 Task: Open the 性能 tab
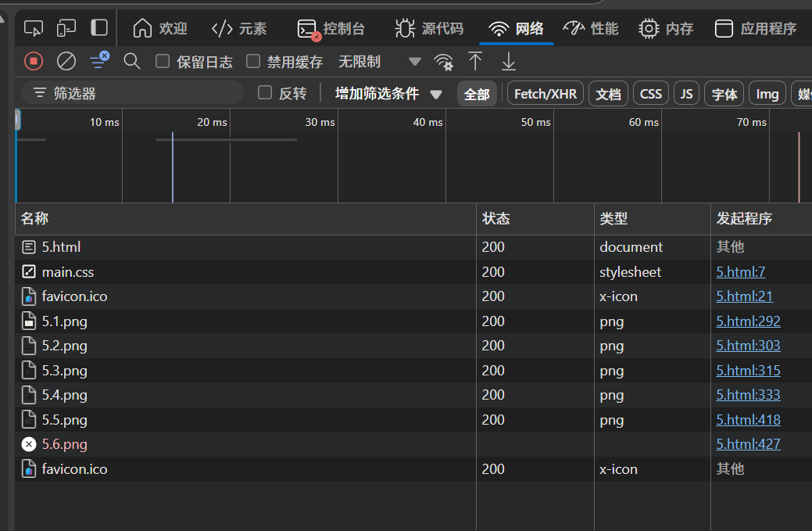[x=591, y=29]
